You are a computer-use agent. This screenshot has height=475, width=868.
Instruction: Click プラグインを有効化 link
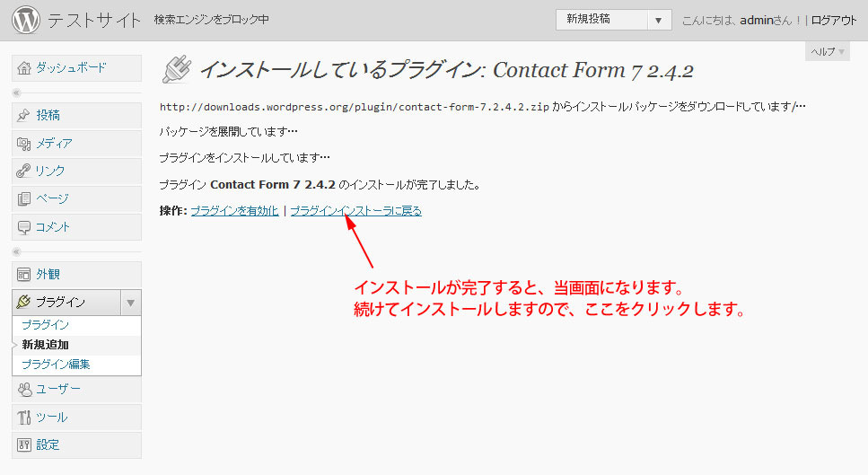pyautogui.click(x=234, y=211)
